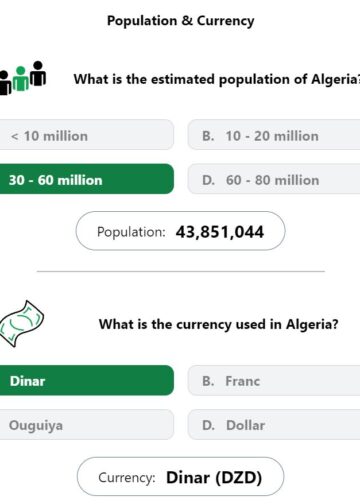Click the 43,851,044 population number
This screenshot has height=504, width=360.
click(220, 232)
